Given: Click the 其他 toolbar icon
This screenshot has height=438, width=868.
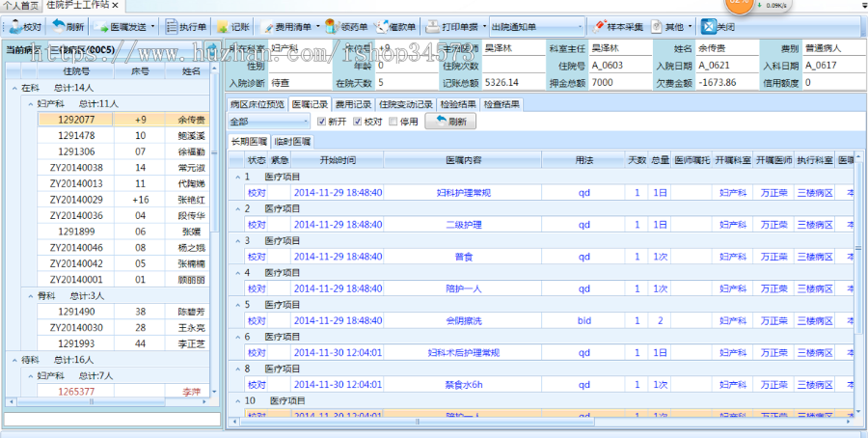Looking at the screenshot, I should [x=657, y=27].
